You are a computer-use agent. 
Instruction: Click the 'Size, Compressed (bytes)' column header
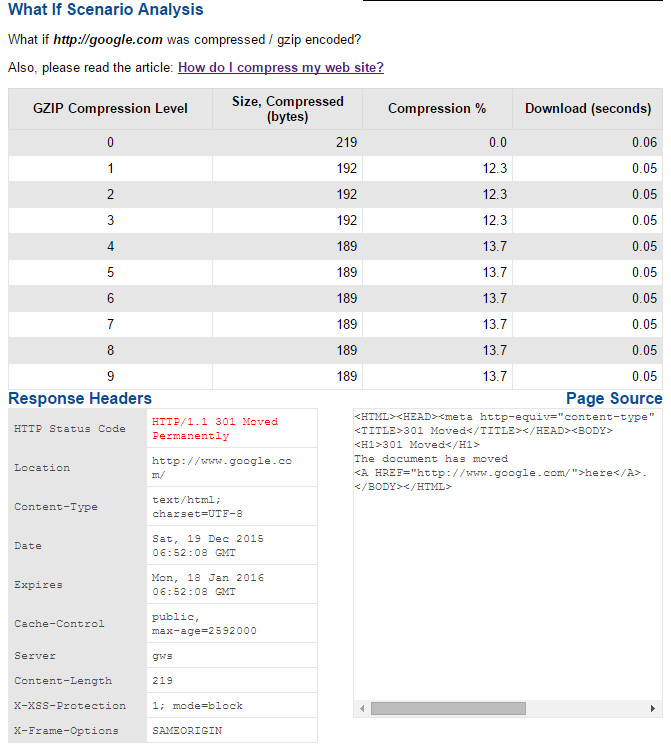(288, 108)
